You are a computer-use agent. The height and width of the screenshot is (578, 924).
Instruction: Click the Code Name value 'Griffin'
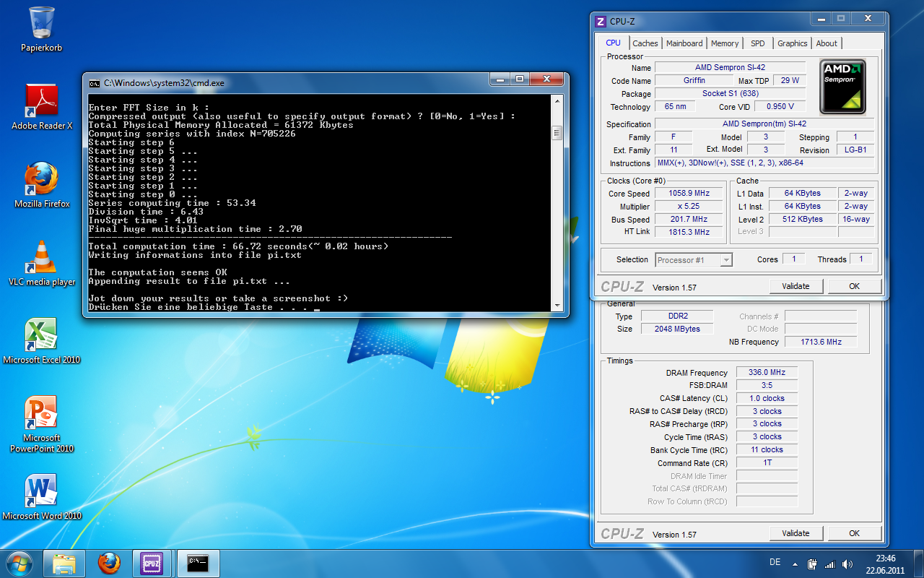click(694, 81)
